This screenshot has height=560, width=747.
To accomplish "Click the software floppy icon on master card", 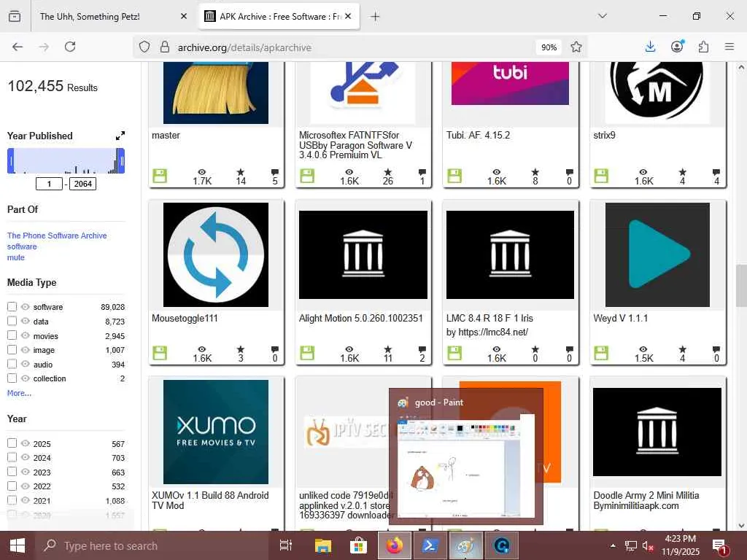I will pos(160,176).
